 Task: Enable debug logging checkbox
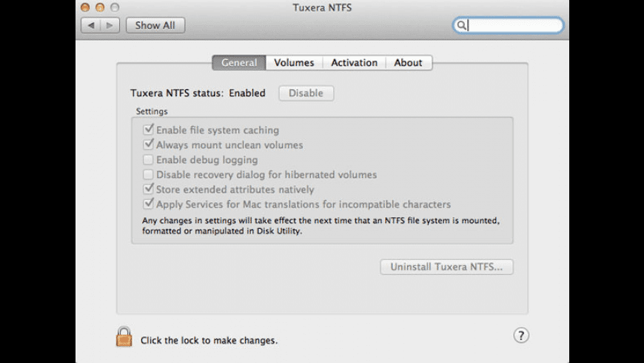149,159
